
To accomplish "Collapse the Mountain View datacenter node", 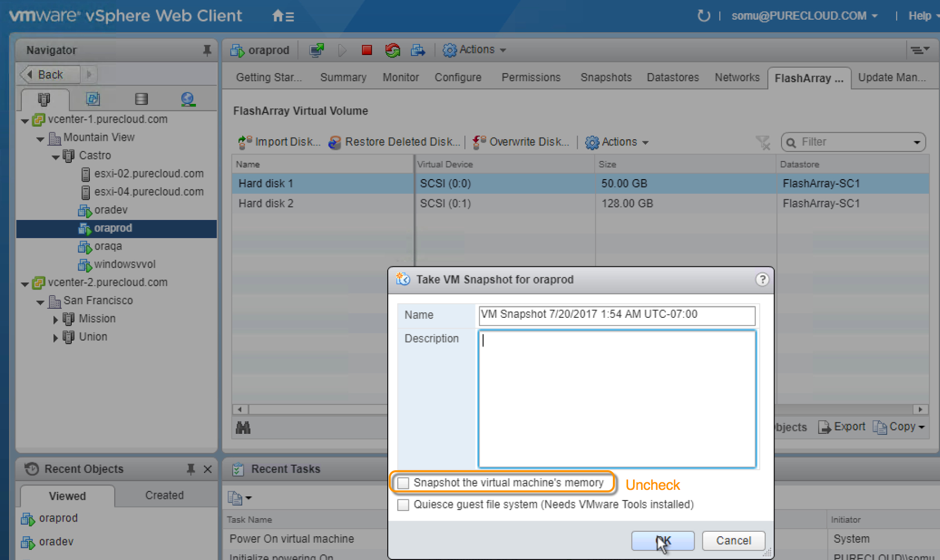I will pos(40,139).
